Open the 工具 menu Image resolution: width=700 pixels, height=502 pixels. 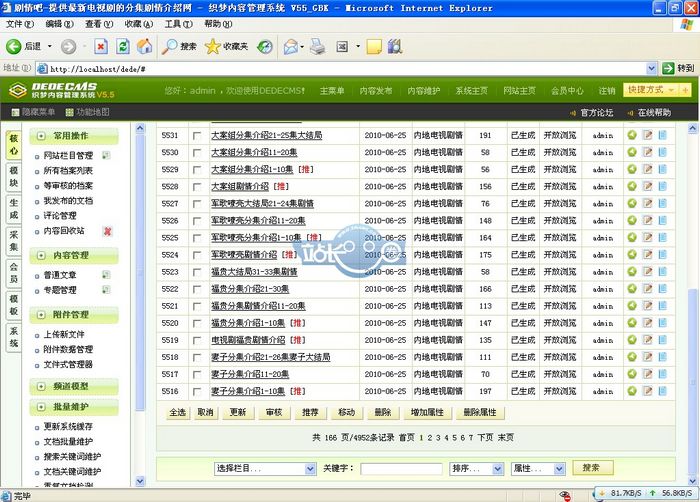[178, 24]
